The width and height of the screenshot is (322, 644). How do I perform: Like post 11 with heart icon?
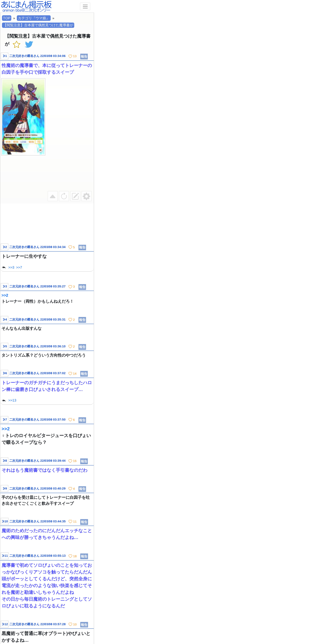tap(70, 556)
